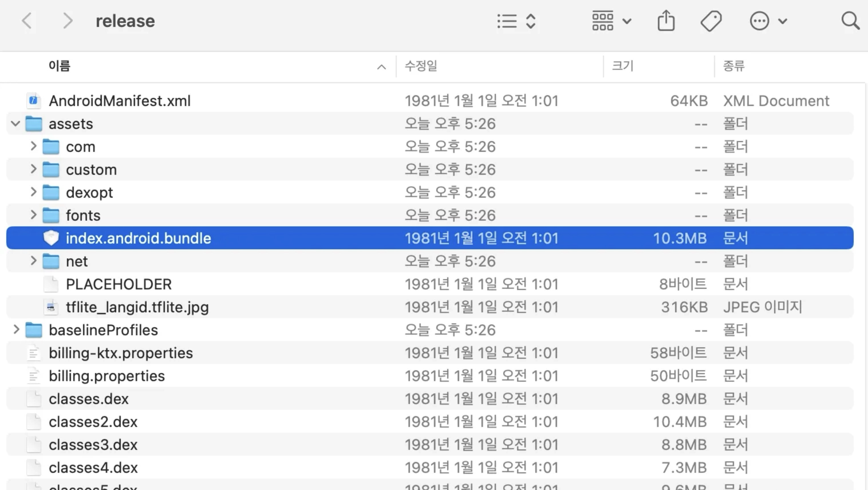868x490 pixels.
Task: Open search with the magnifier icon
Action: pos(851,21)
